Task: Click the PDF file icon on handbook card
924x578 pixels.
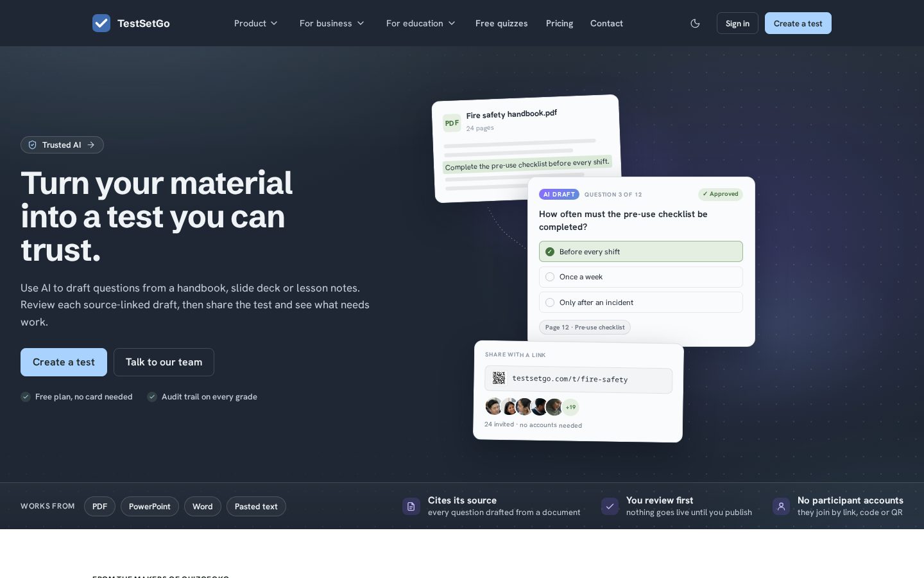Action: 452,123
